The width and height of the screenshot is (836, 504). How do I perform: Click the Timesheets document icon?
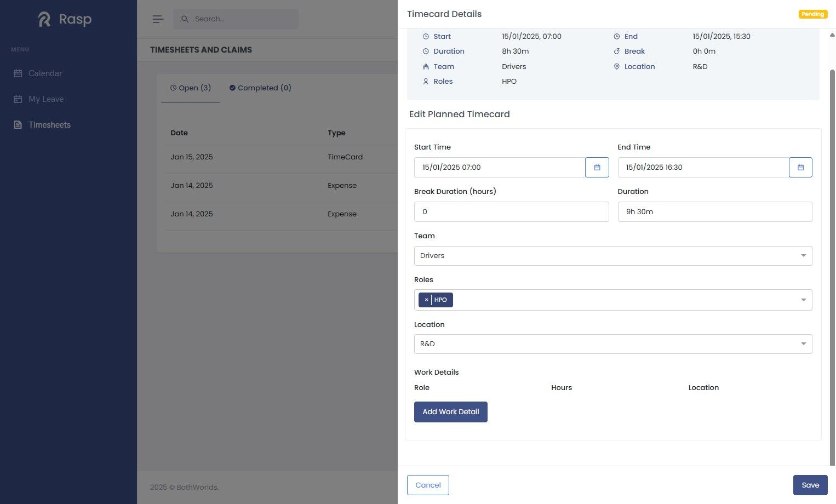(x=18, y=125)
